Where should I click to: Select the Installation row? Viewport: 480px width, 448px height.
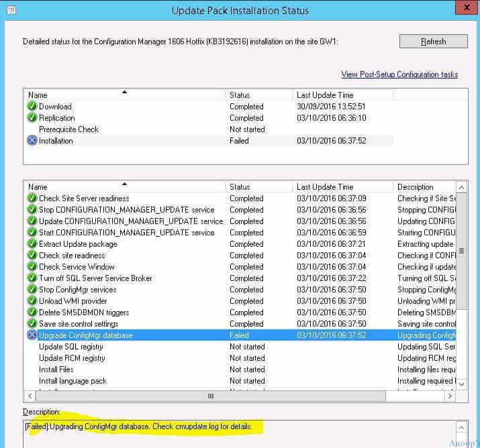pos(209,140)
